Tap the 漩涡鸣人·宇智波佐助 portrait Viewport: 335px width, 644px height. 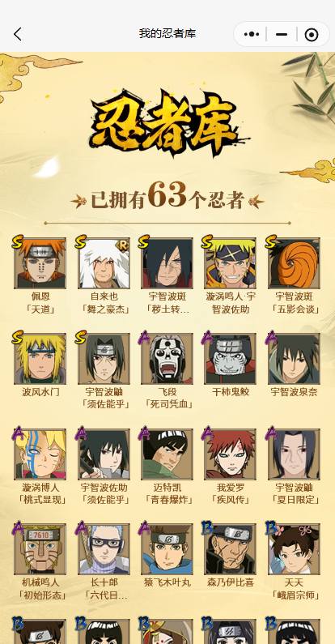pos(231,263)
